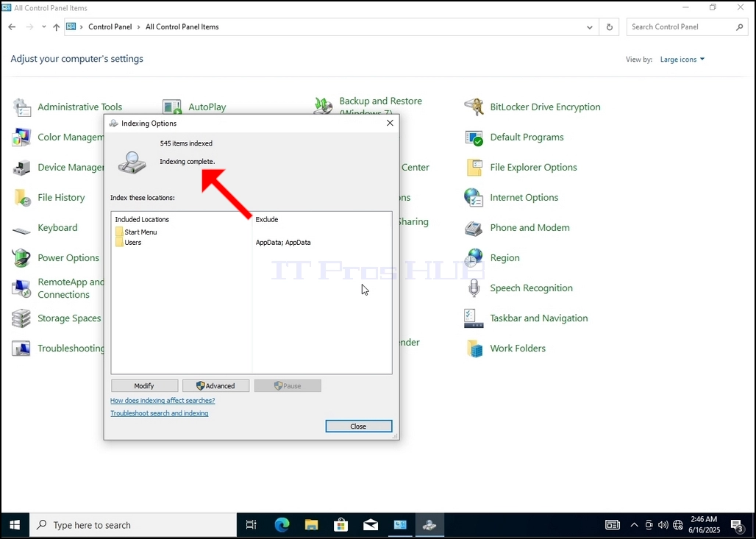Open recent locations dropdown arrow
This screenshot has width=756, height=539.
44,27
